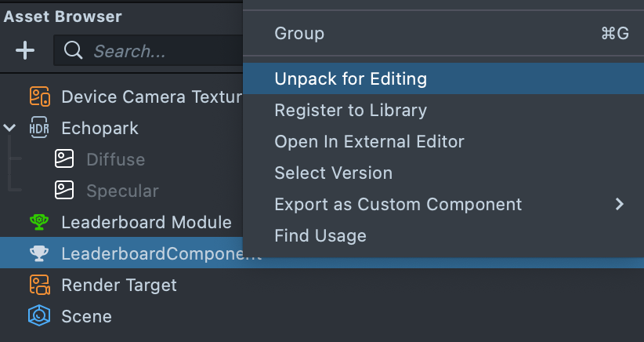Click the Scene asset icon

click(x=39, y=316)
